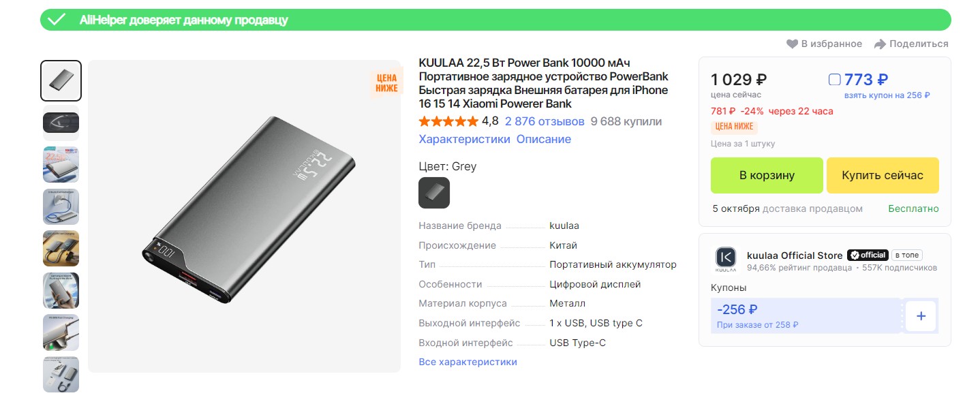Click the heart icon for favorites

click(x=792, y=44)
